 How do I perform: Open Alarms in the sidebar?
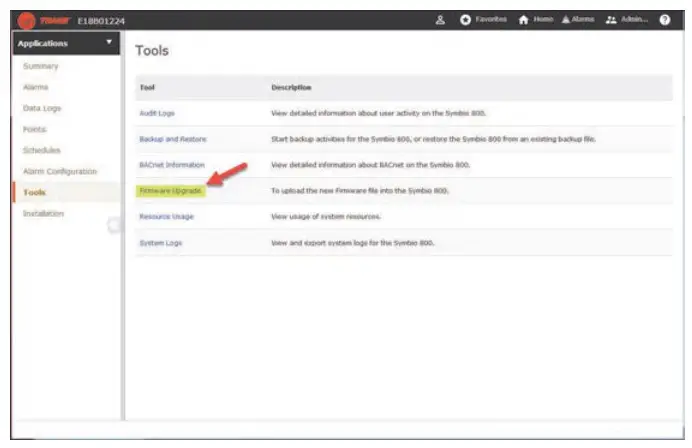[x=35, y=87]
